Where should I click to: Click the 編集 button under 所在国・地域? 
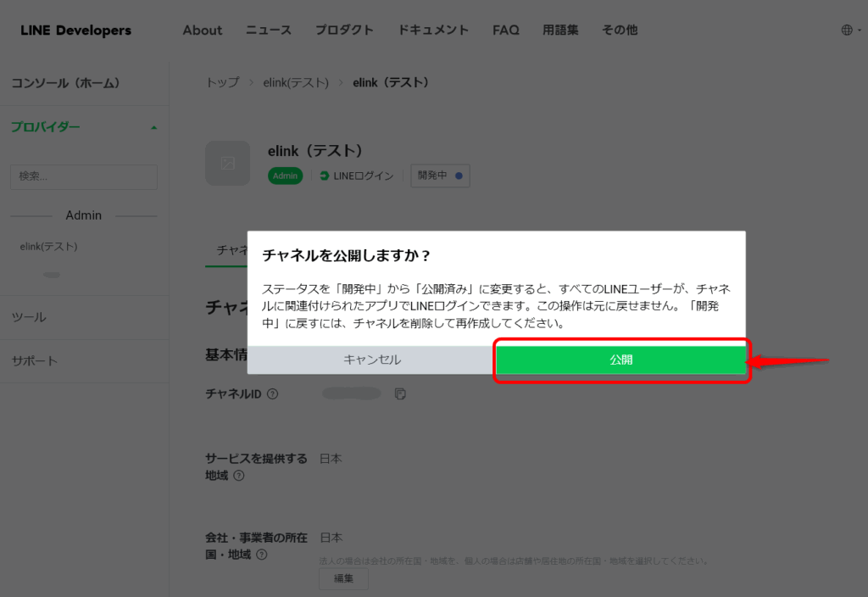point(343,578)
